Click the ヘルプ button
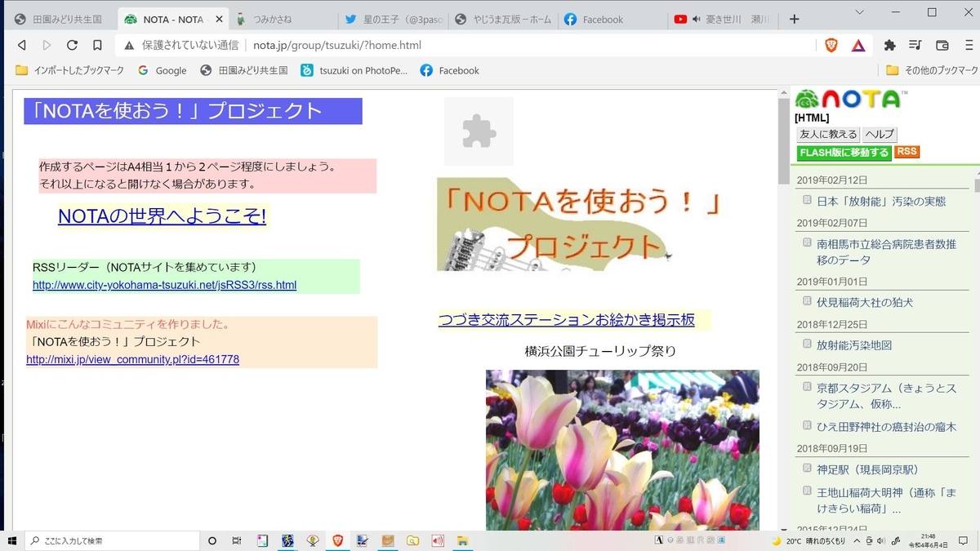The width and height of the screenshot is (980, 551). 880,135
